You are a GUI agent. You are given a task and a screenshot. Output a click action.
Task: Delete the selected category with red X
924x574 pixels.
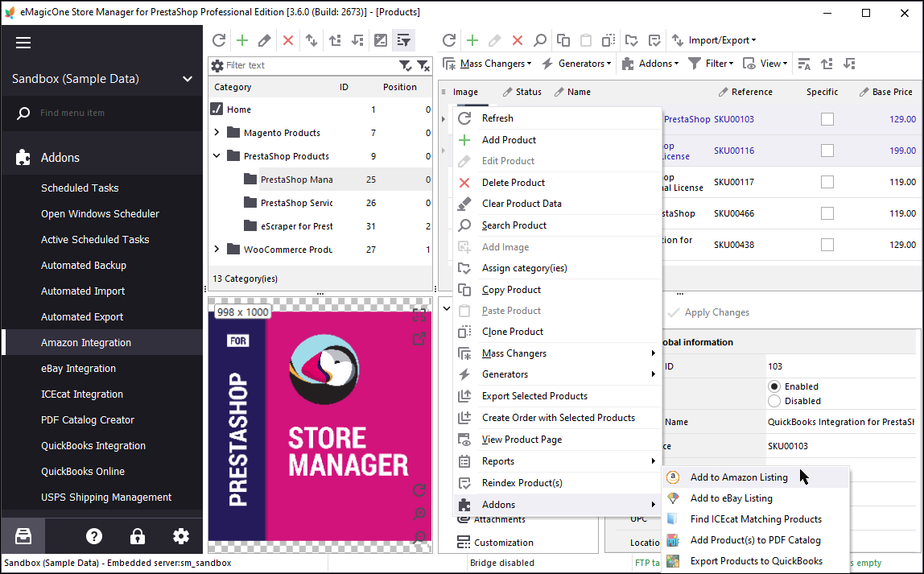click(x=288, y=40)
